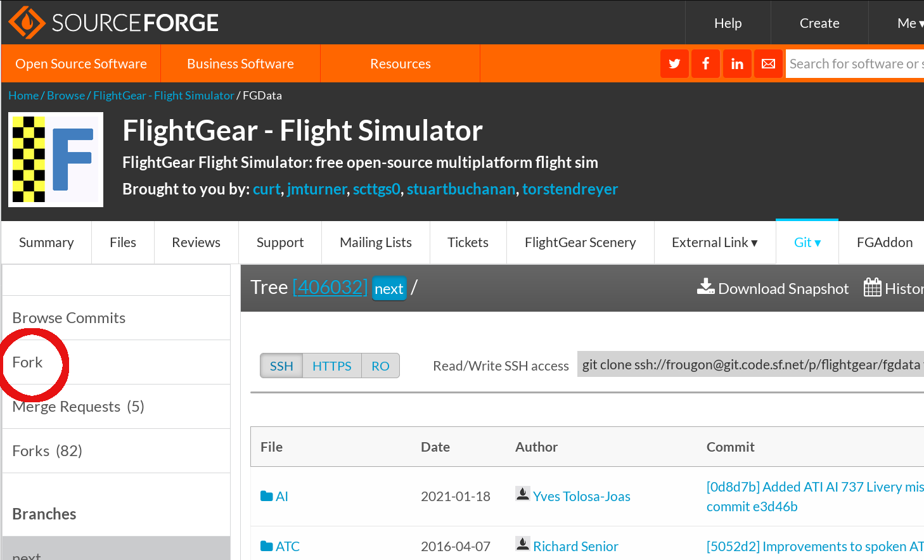Open the Mailing Lists tab
This screenshot has width=924, height=560.
click(x=376, y=242)
